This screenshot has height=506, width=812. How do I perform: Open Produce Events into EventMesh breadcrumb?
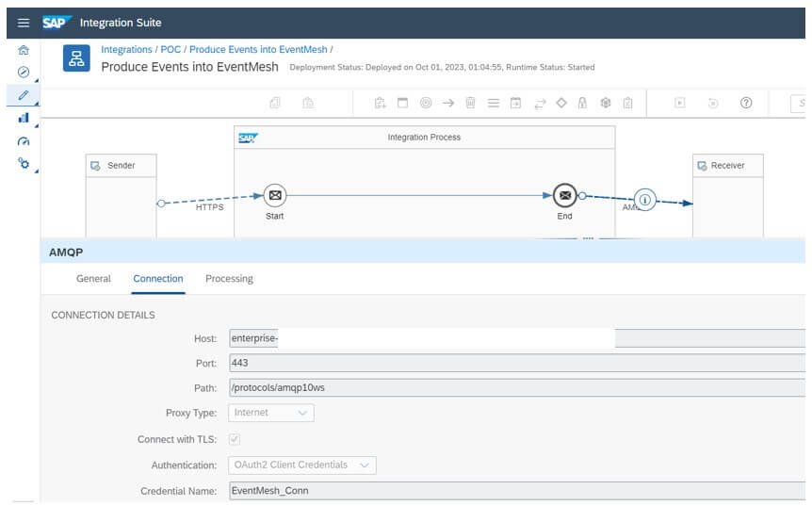pos(258,49)
